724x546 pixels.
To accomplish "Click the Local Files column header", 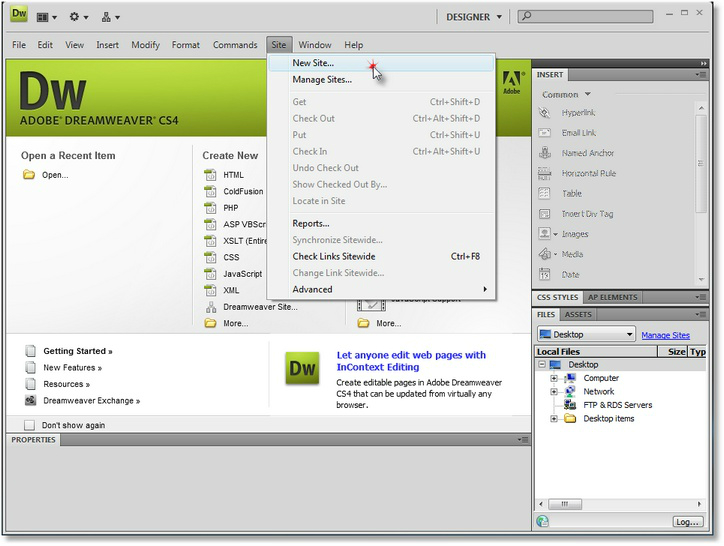I will tap(596, 352).
